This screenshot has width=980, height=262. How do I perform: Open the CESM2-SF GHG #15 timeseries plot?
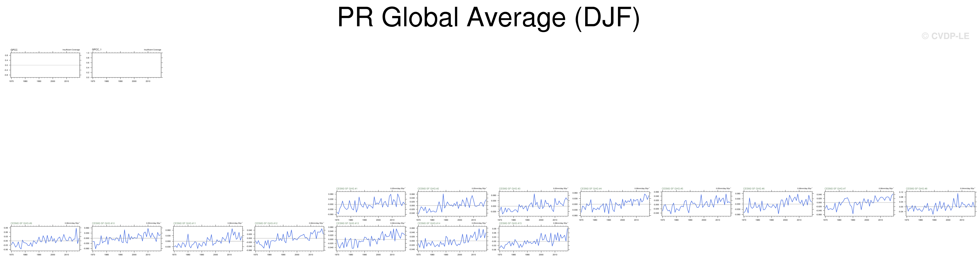pos(534,238)
